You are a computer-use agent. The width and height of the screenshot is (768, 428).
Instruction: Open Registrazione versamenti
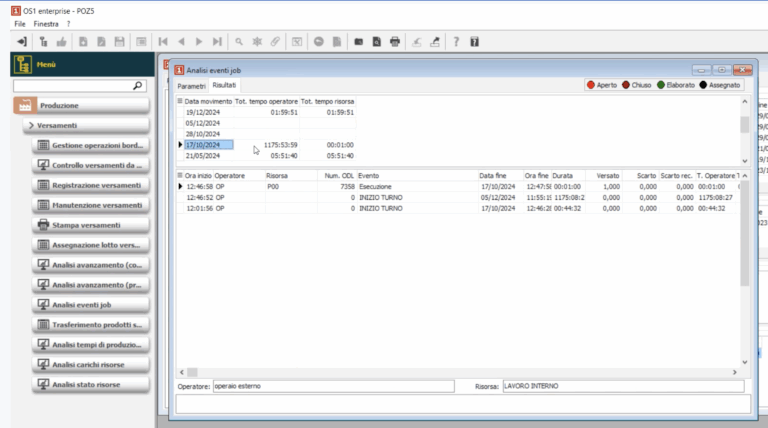[x=91, y=185]
